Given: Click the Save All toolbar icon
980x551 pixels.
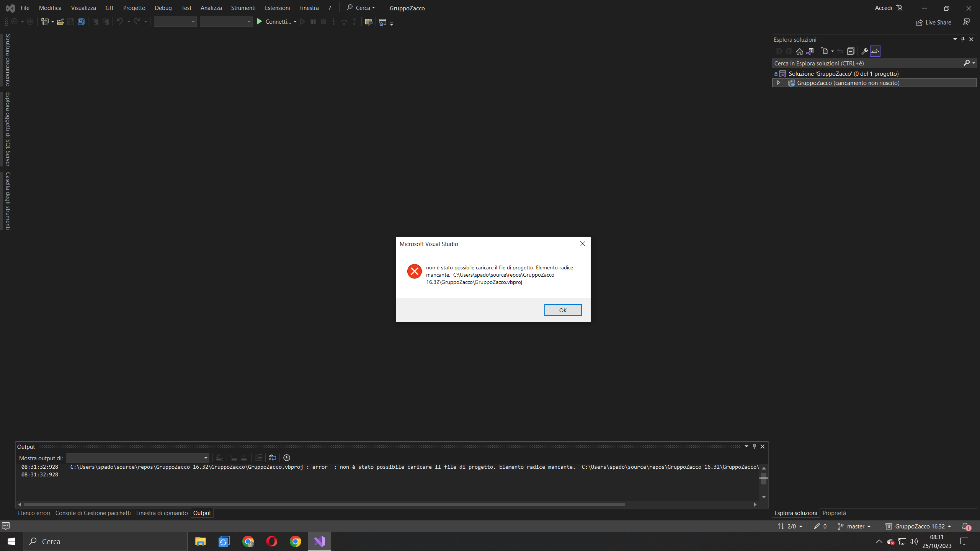Looking at the screenshot, I should [x=81, y=22].
